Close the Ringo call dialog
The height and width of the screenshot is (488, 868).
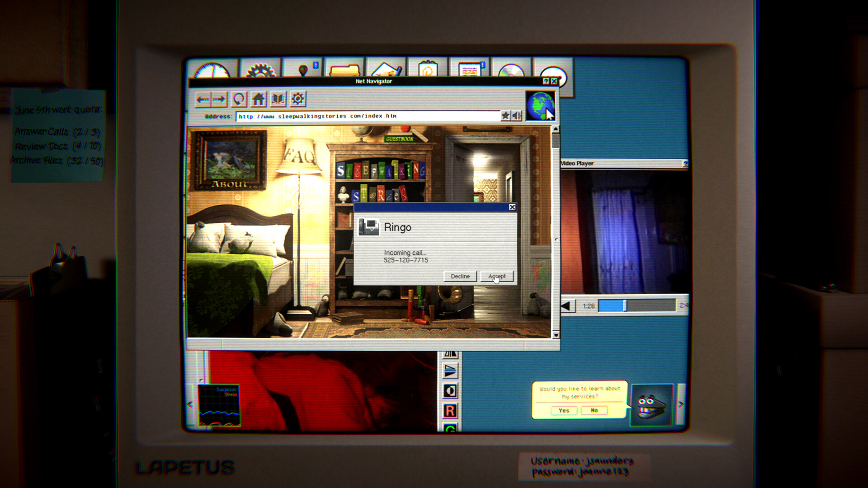point(512,207)
